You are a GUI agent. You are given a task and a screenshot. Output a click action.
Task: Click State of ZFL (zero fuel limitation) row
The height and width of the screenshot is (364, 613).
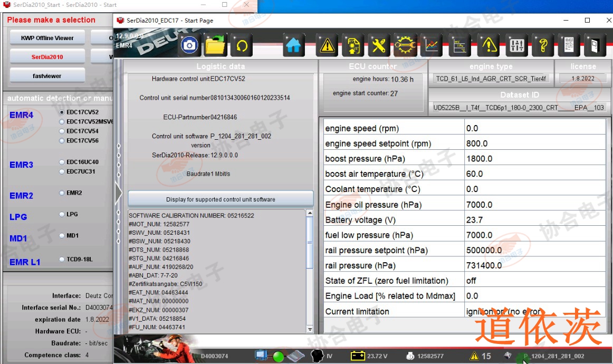coord(464,281)
